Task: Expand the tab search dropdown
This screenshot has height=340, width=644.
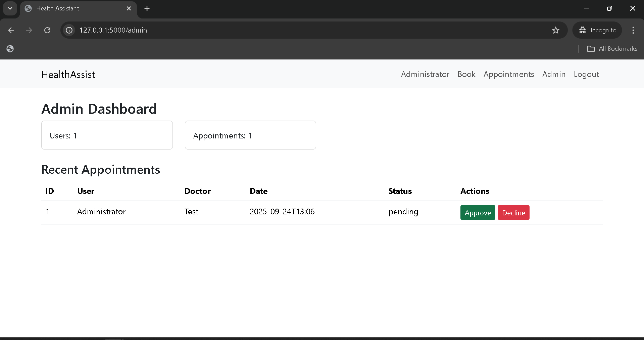Action: tap(10, 8)
